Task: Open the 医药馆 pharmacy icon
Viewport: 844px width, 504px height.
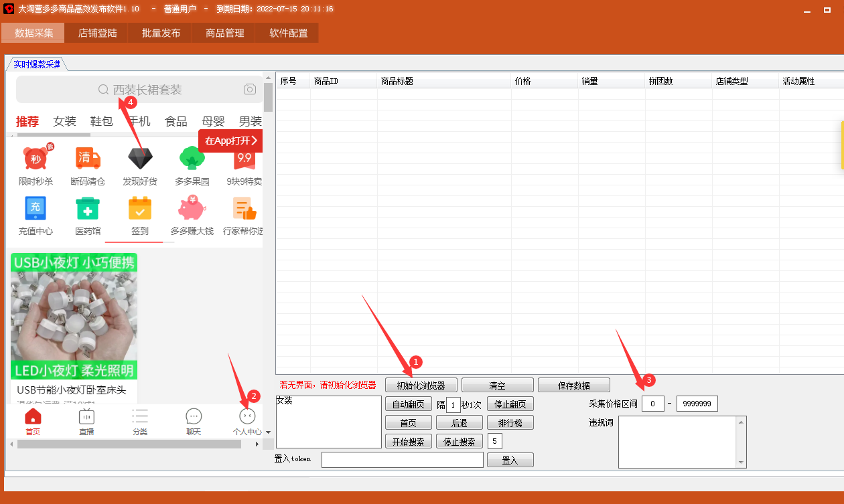Action: point(88,216)
